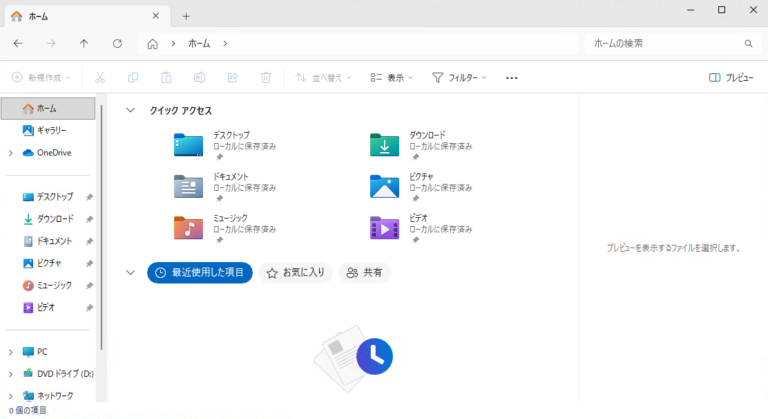
Task: Open the フィルター dropdown
Action: point(459,77)
